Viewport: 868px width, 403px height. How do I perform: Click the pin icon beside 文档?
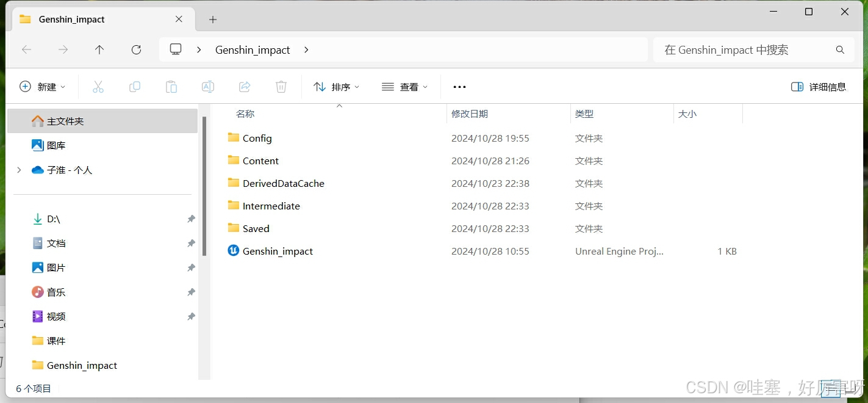[x=191, y=243]
